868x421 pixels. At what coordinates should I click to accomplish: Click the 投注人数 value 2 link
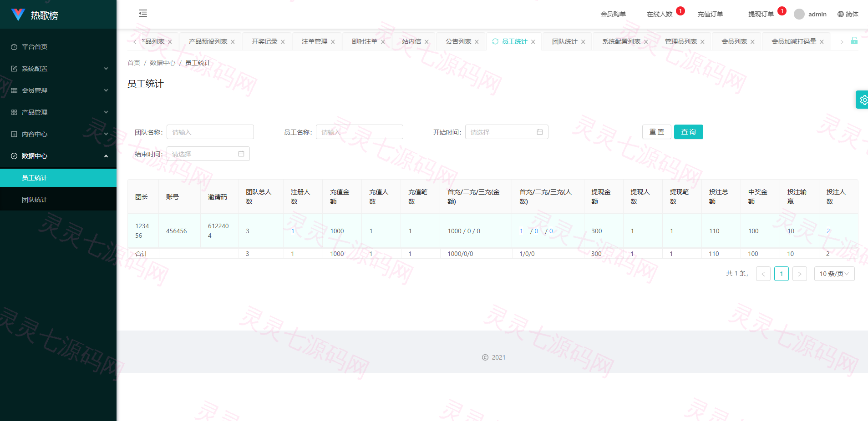point(828,231)
